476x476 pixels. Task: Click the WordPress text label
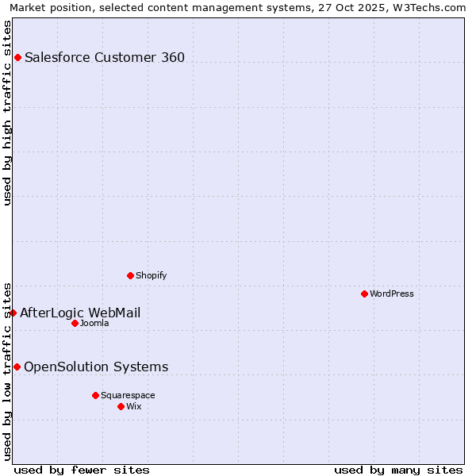tap(392, 294)
